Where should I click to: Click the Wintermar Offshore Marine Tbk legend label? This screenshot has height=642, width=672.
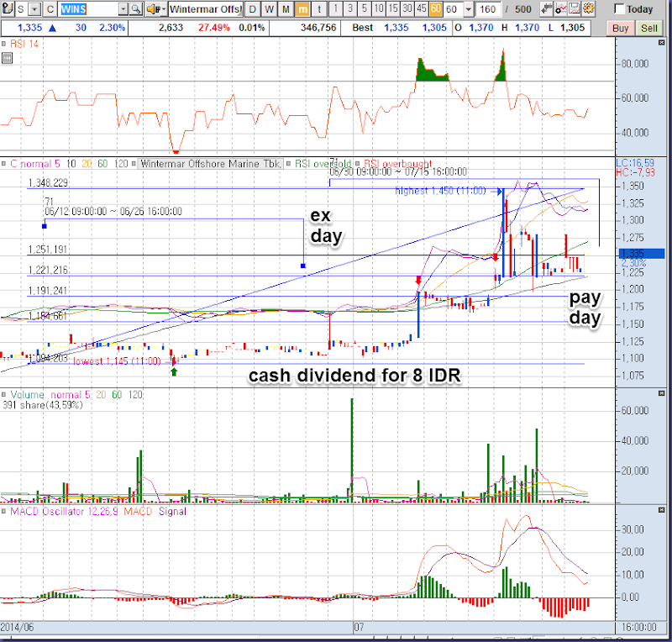click(x=211, y=164)
